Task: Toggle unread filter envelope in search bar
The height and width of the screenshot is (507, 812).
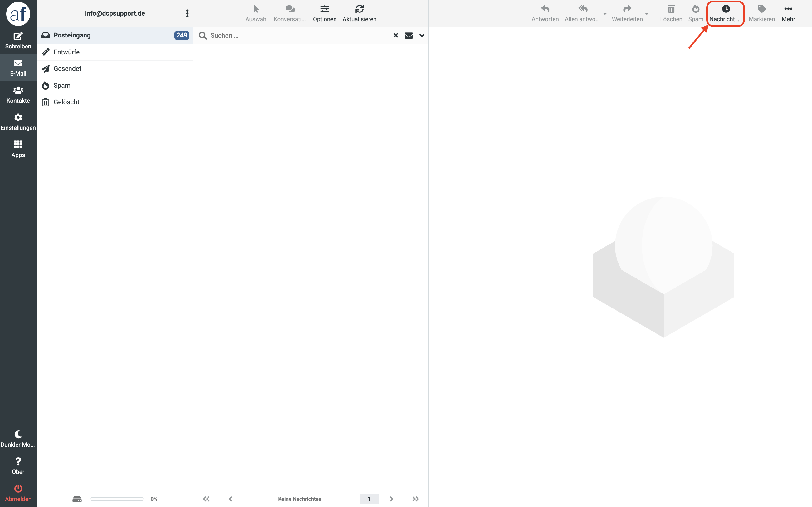Action: [x=408, y=36]
